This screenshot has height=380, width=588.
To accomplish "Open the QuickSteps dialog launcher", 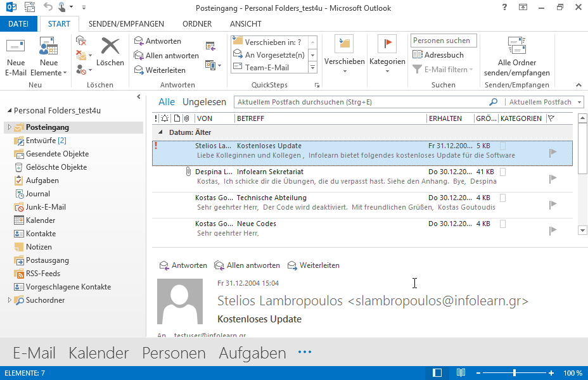I will pyautogui.click(x=317, y=85).
